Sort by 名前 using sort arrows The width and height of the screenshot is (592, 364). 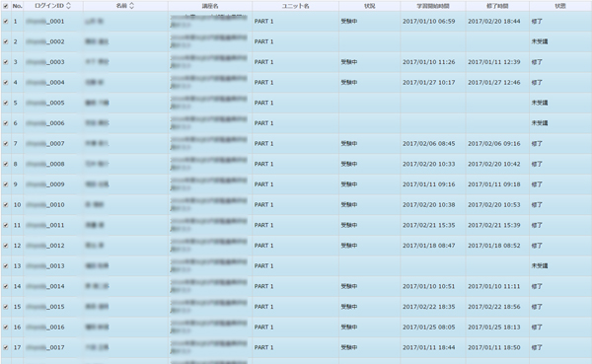pos(131,6)
